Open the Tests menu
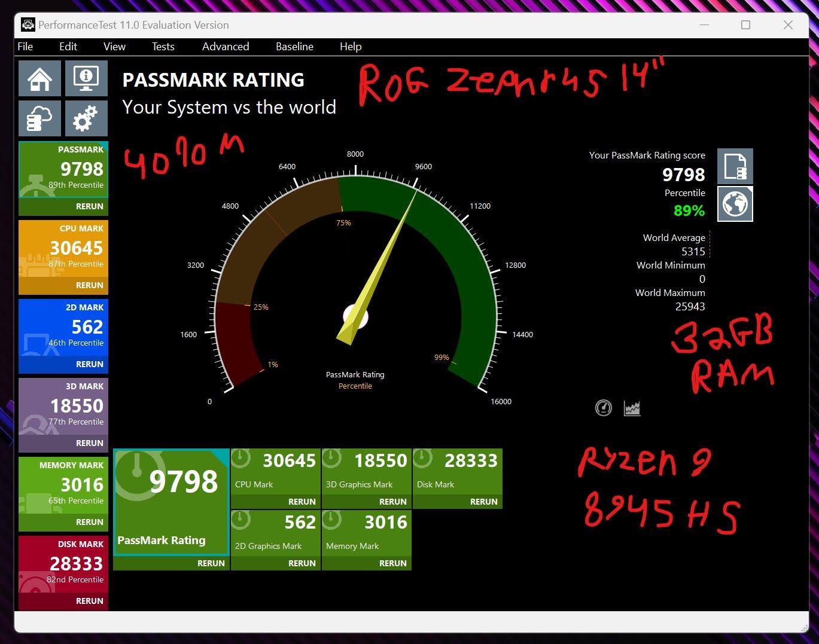Viewport: 819px width, 644px height. pos(163,47)
